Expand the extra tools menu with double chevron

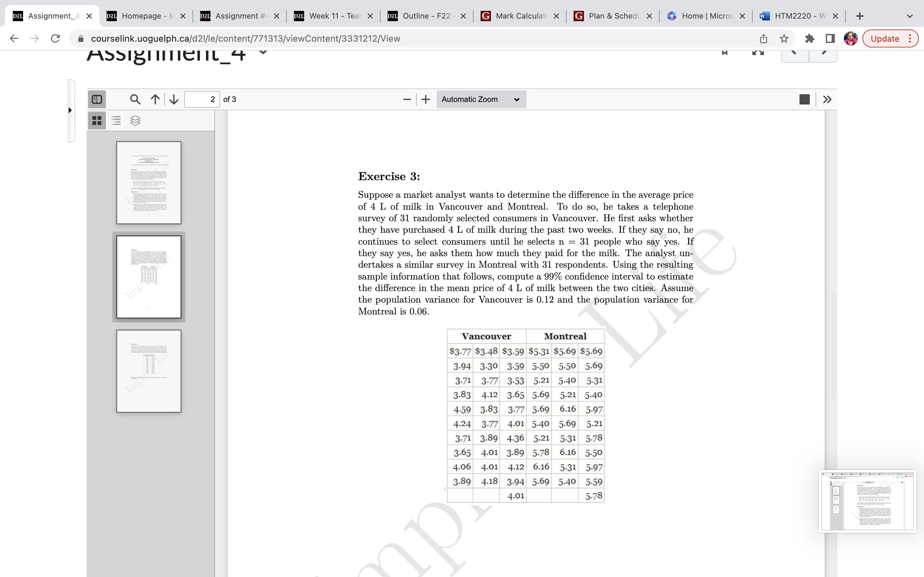click(x=827, y=99)
